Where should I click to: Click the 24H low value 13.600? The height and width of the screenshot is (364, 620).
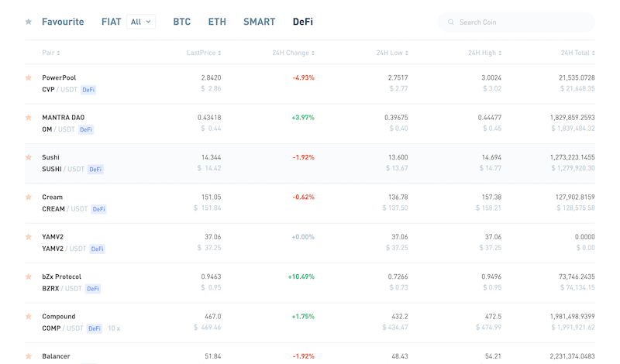(x=398, y=157)
